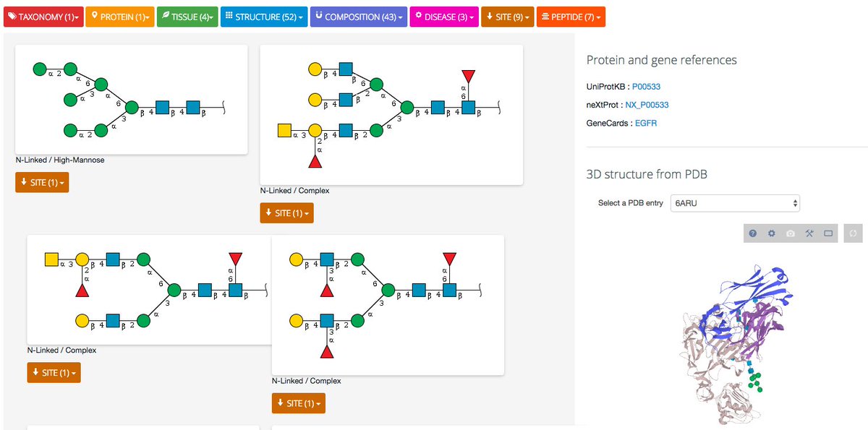The image size is (868, 430).
Task: Click the refresh spin icon of viewer
Action: [854, 233]
